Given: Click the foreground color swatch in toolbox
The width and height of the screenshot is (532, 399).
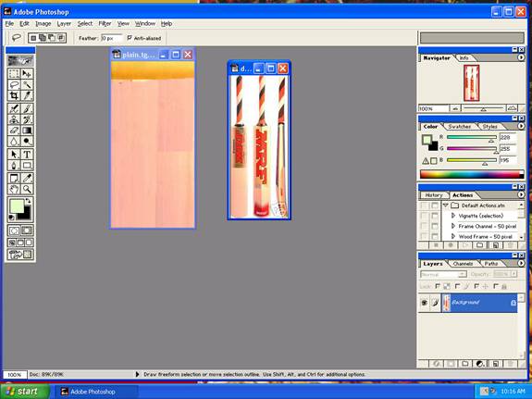Looking at the screenshot, I should tap(17, 206).
